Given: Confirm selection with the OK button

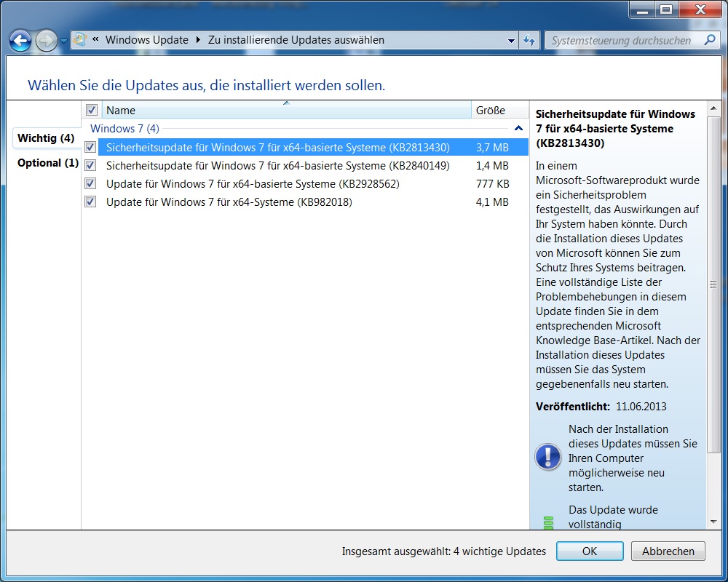Looking at the screenshot, I should pos(590,551).
